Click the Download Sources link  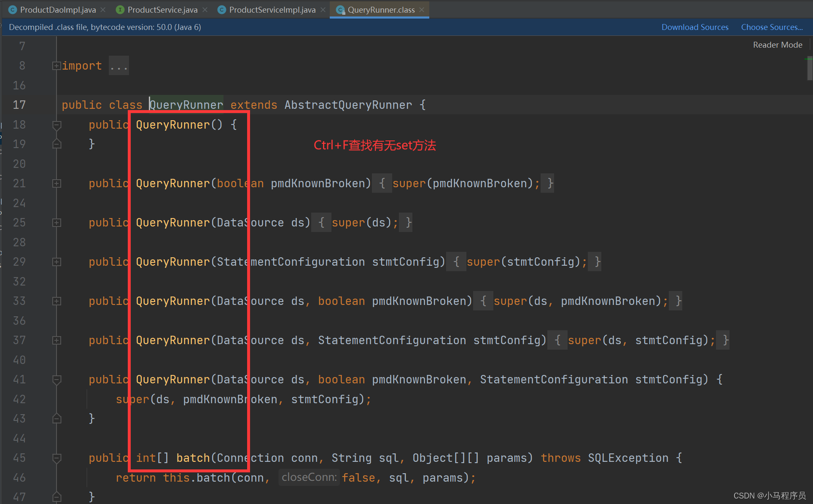(695, 27)
